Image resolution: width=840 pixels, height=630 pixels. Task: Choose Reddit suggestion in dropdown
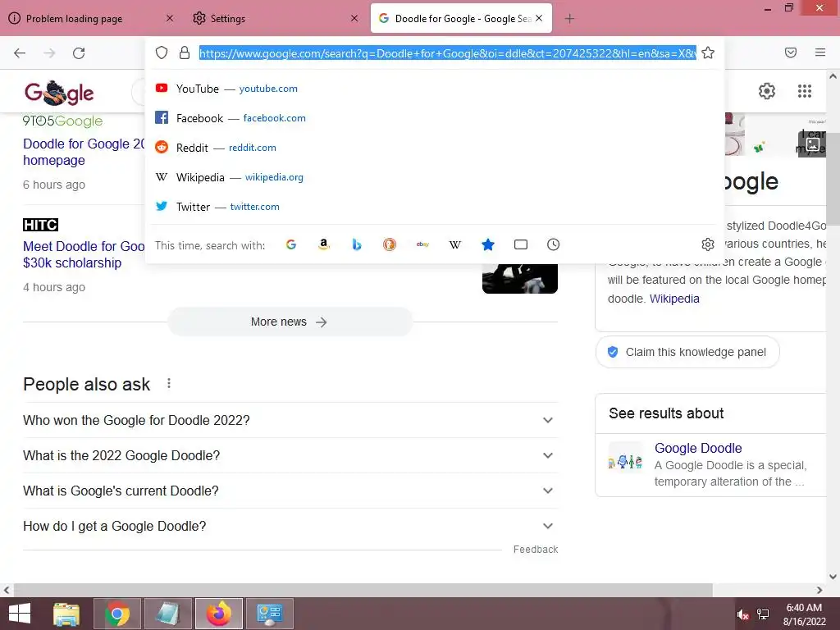point(435,148)
